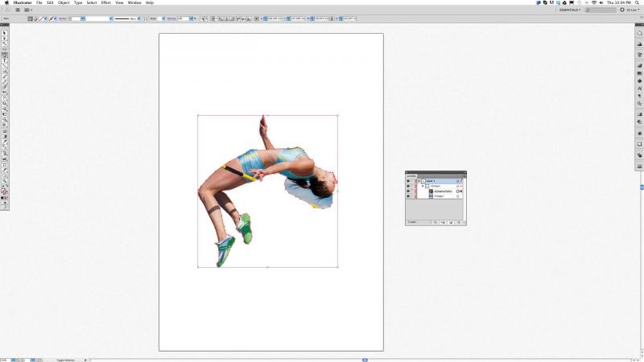Collapse the Layer 1 disclosure triangle
This screenshot has height=362, width=644.
[x=419, y=182]
